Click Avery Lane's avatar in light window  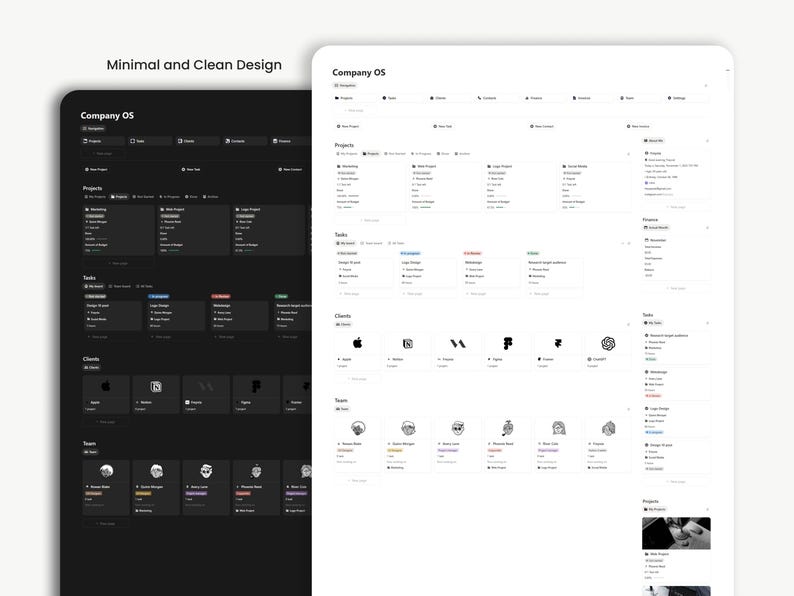[458, 428]
